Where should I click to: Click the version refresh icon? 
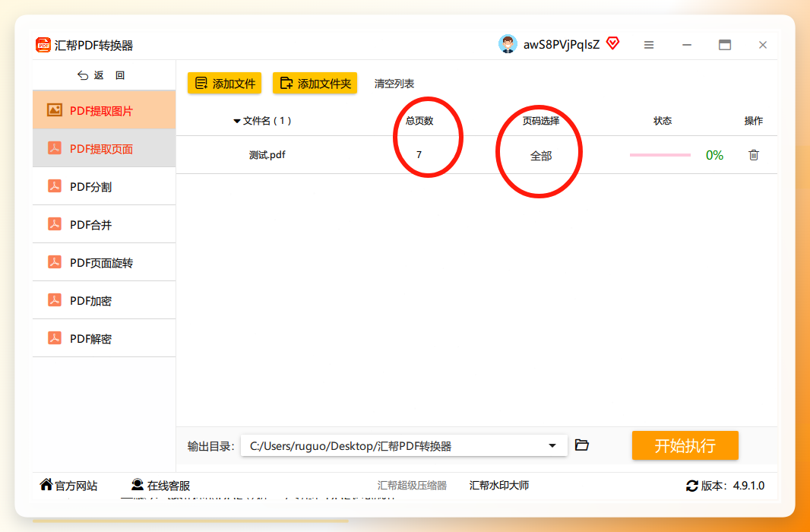(691, 486)
